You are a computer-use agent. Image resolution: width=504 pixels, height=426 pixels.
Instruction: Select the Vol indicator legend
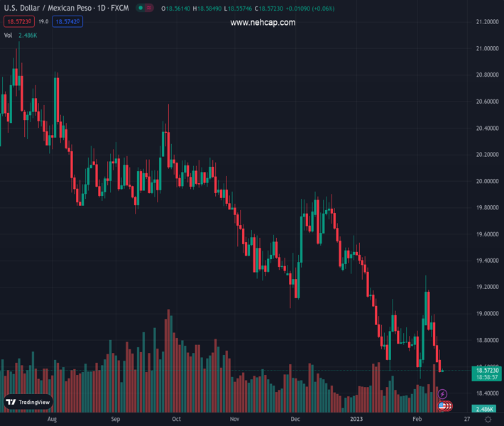tap(9, 35)
